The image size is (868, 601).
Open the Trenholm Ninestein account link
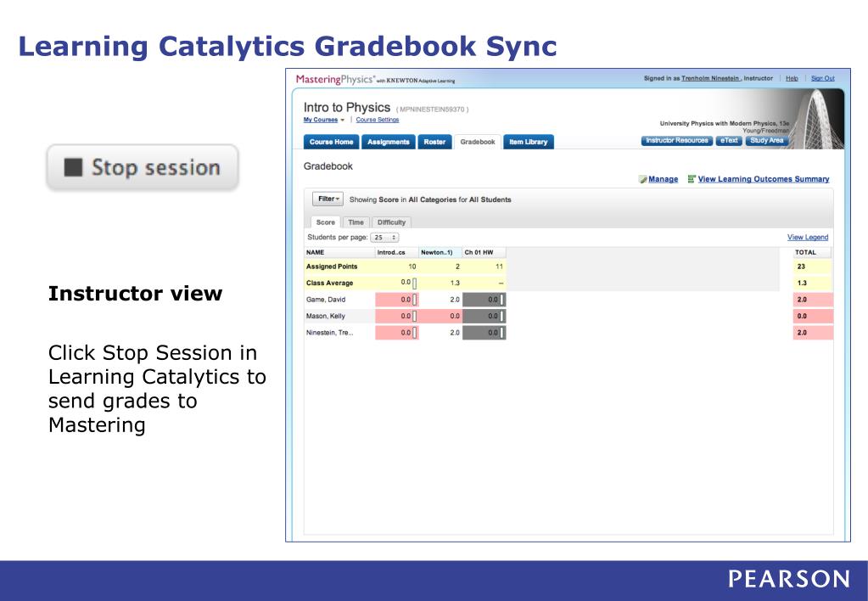point(709,78)
